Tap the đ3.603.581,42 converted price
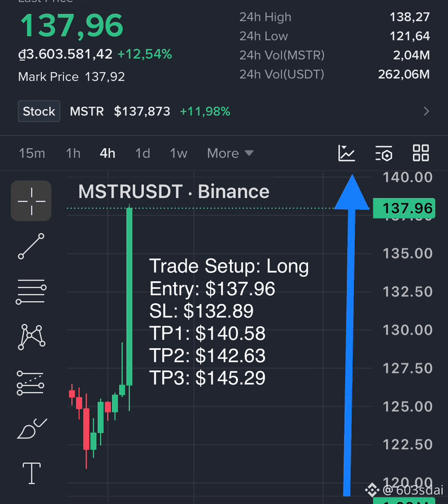Viewport: 448px width, 504px height. click(x=65, y=54)
